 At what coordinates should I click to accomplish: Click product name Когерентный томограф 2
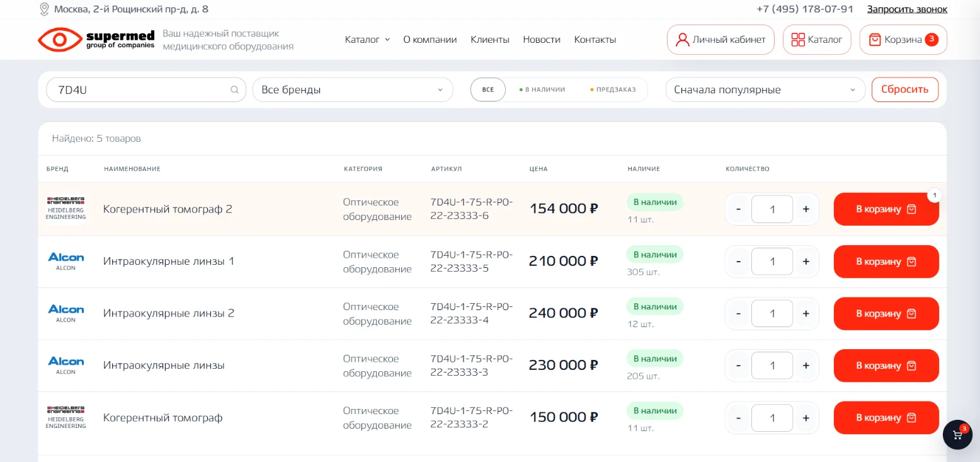[168, 209]
